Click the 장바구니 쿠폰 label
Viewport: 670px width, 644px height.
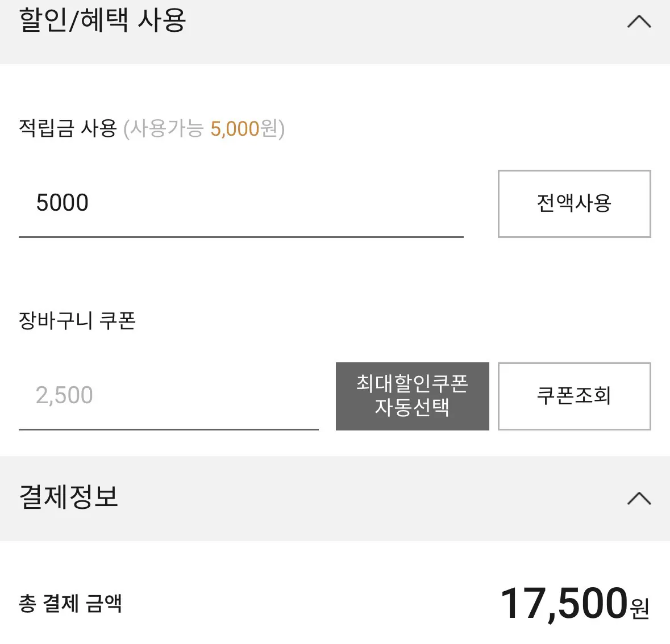pos(77,321)
